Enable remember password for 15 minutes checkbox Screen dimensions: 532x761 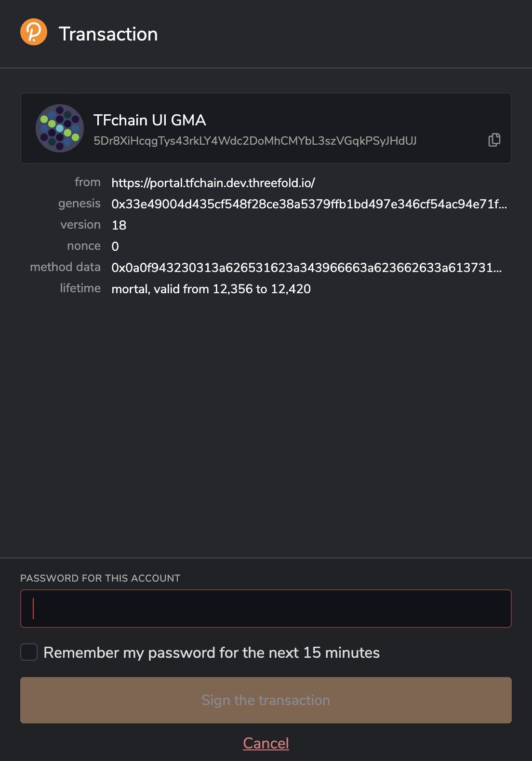[29, 652]
